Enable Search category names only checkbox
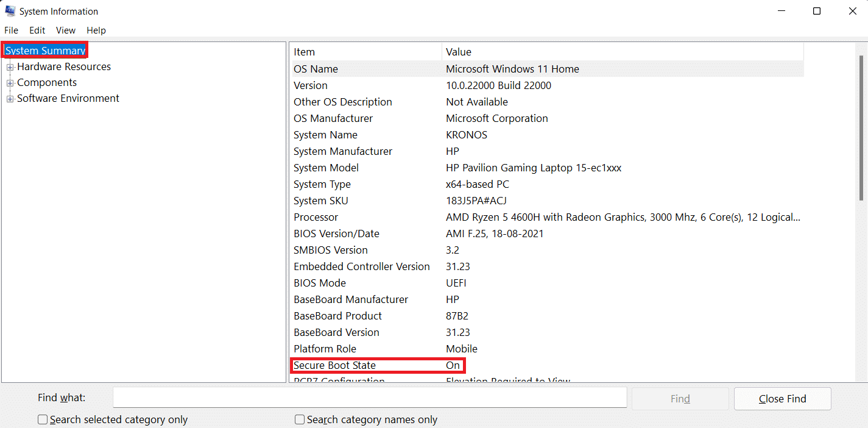The width and height of the screenshot is (868, 428). pyautogui.click(x=300, y=419)
